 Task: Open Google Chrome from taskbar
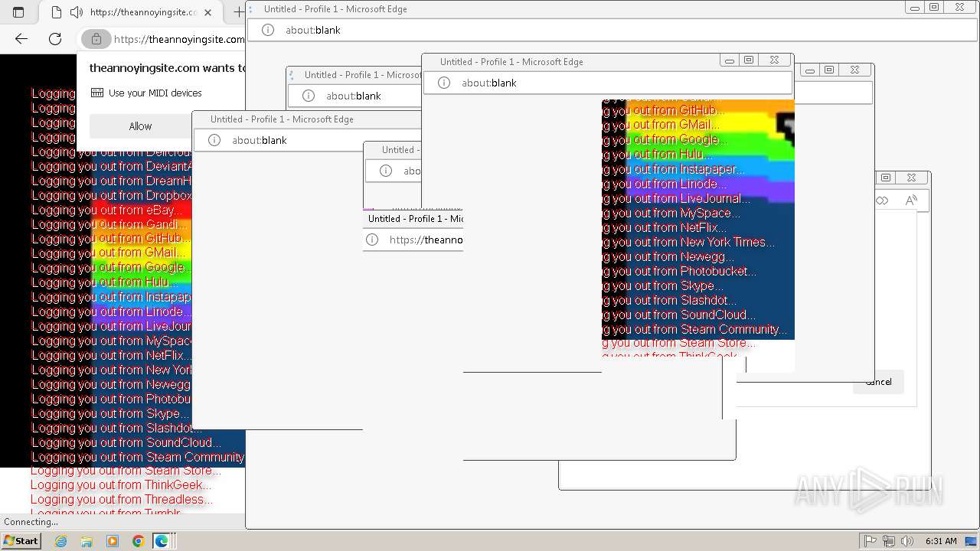pos(138,541)
